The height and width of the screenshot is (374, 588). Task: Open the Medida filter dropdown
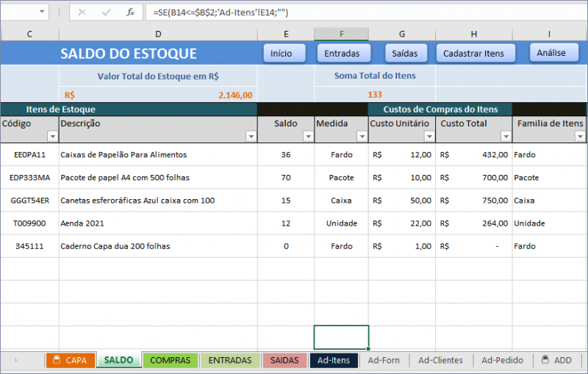tap(361, 137)
